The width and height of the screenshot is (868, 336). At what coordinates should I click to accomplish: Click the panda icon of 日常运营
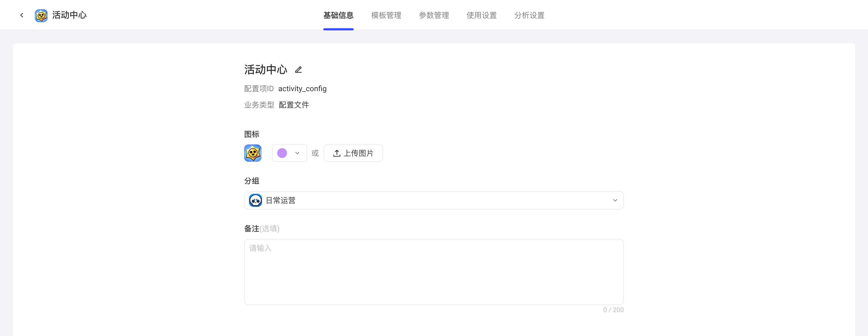[256, 200]
